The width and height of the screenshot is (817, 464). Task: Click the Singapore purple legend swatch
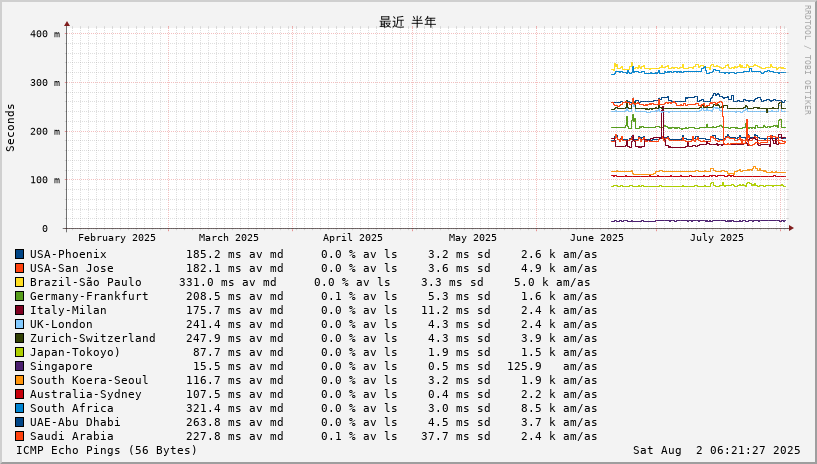[x=19, y=367]
